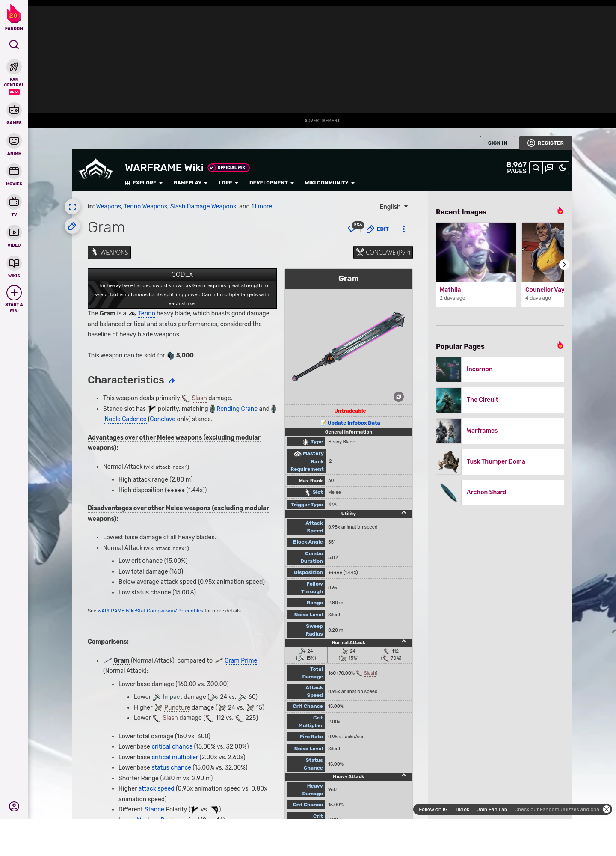Click the floating pencil edit icon
Screen dimensions: 616x856
[x=72, y=226]
